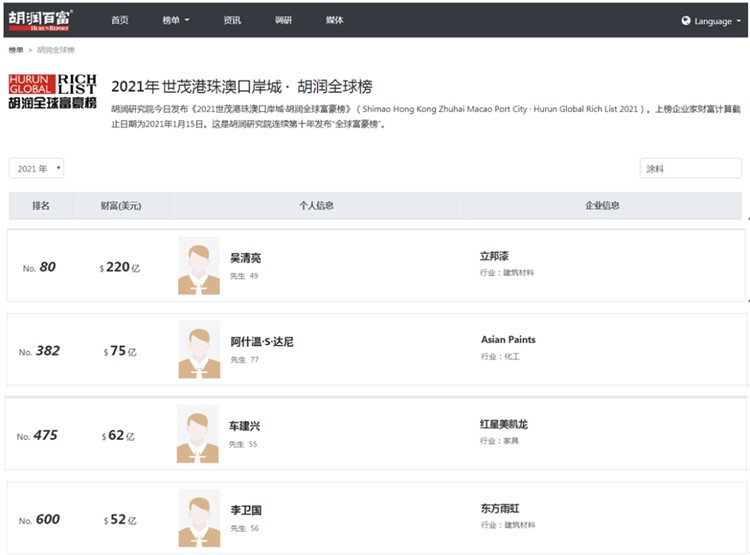
Task: Open the 首页 menu item
Action: pyautogui.click(x=120, y=20)
